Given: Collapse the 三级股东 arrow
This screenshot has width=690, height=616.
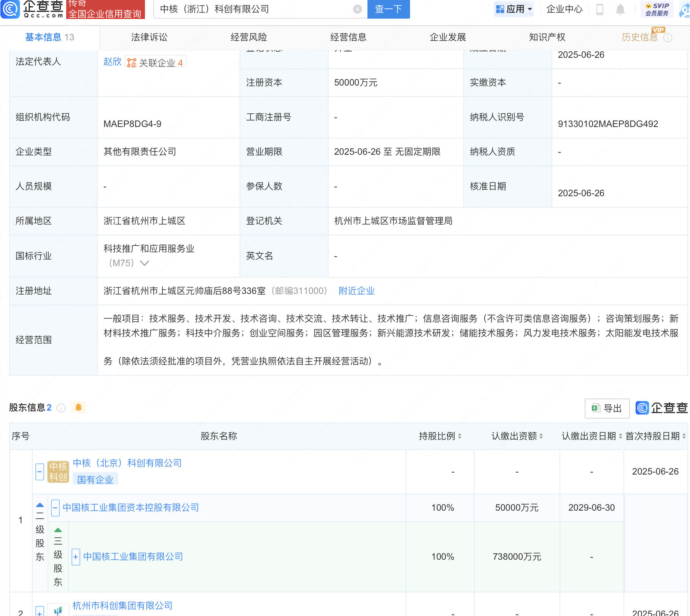Looking at the screenshot, I should (x=58, y=530).
